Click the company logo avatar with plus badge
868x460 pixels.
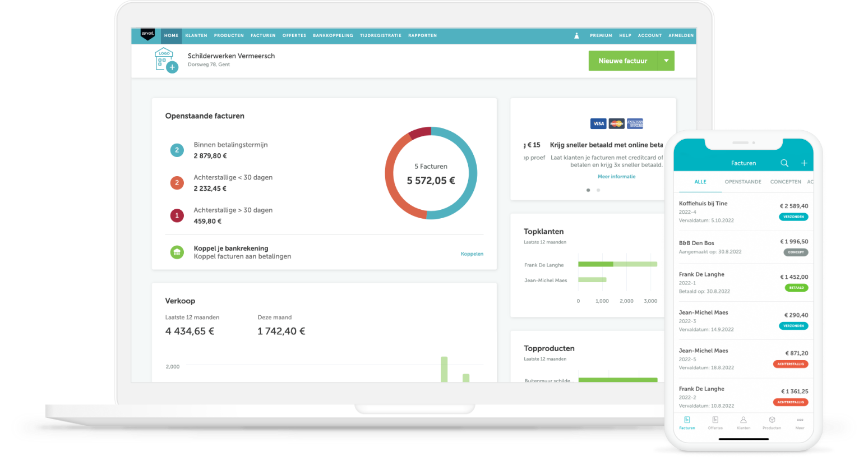(165, 60)
